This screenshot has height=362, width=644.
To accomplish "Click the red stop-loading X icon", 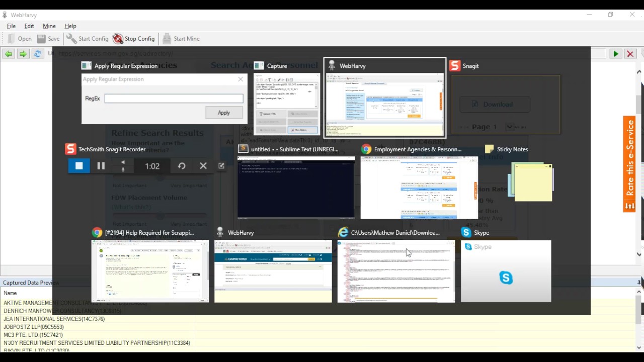I will tap(630, 54).
